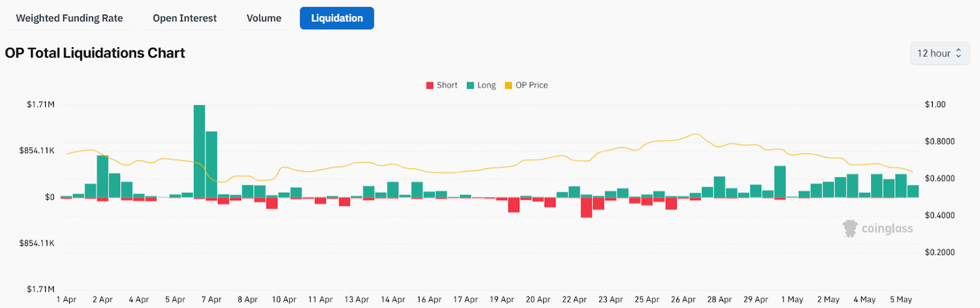This screenshot has width=980, height=308.
Task: Click the tallest green bar at 7 Apr
Action: (199, 151)
